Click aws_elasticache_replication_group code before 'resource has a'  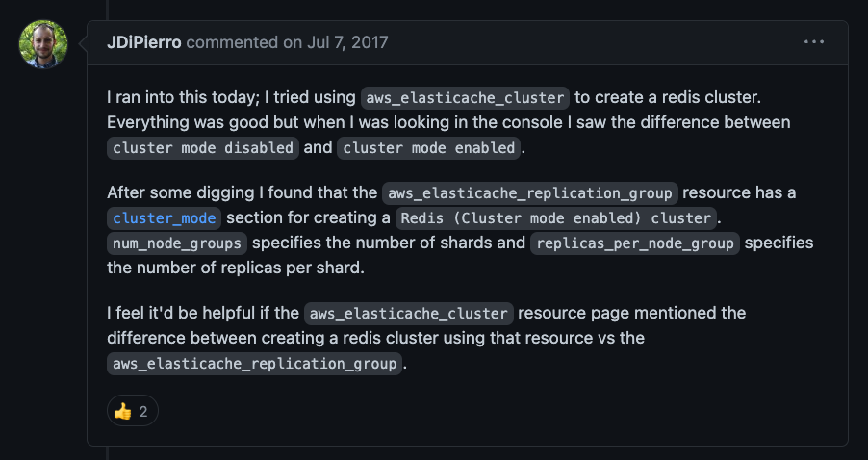pos(530,193)
